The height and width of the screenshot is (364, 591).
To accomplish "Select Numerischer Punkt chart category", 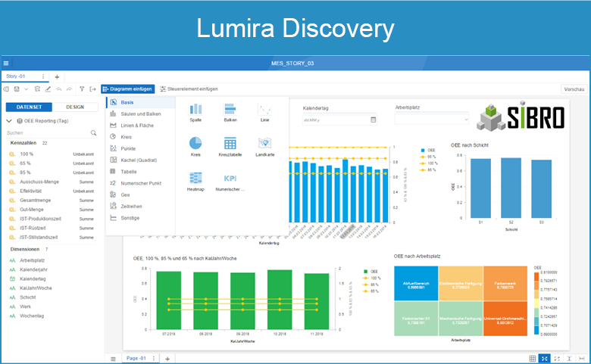I will tap(141, 183).
